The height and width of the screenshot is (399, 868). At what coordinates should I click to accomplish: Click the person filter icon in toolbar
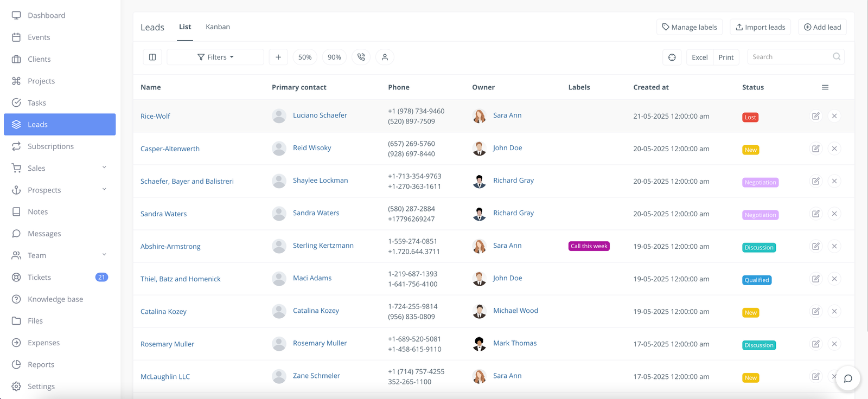385,57
